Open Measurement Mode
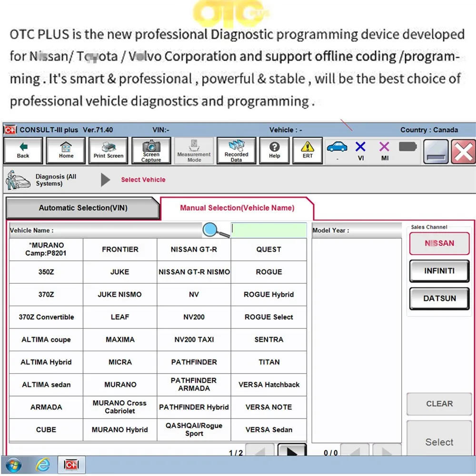This screenshot has width=476, height=476. tap(194, 150)
